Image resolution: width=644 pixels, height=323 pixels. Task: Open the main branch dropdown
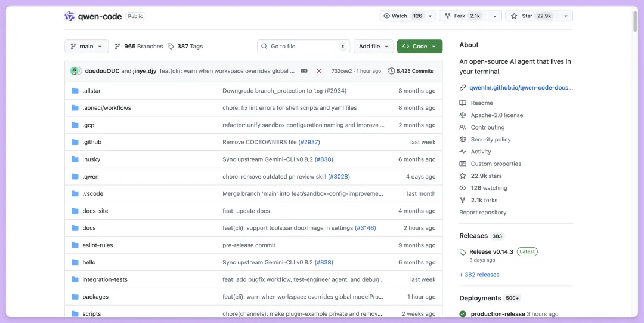point(86,47)
